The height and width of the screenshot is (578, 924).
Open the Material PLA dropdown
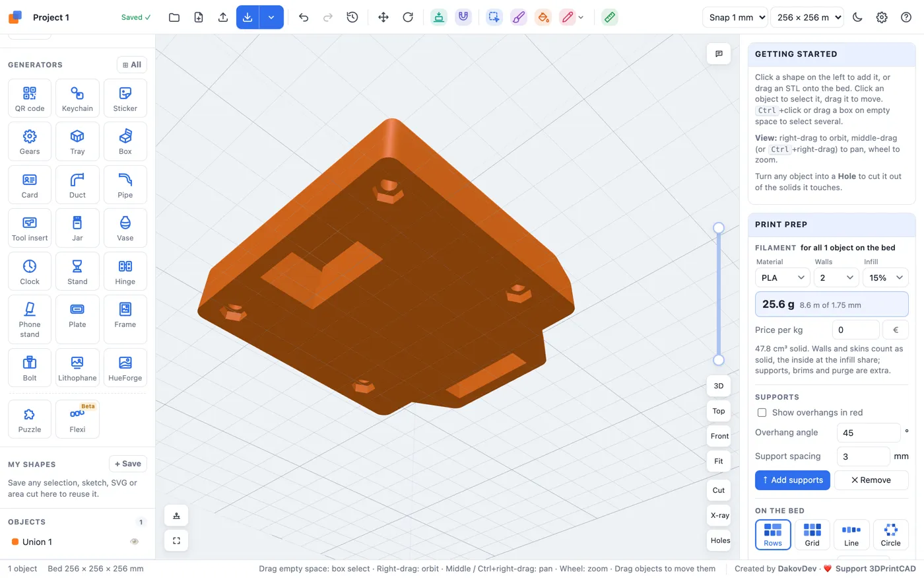click(x=782, y=277)
